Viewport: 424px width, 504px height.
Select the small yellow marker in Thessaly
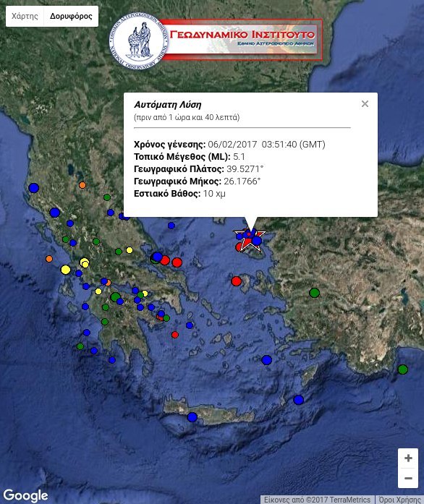click(x=130, y=250)
